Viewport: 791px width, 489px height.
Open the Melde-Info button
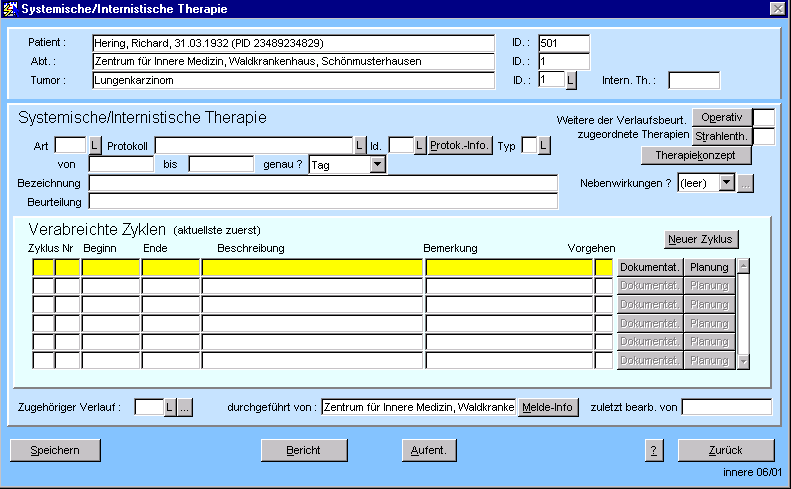click(548, 407)
